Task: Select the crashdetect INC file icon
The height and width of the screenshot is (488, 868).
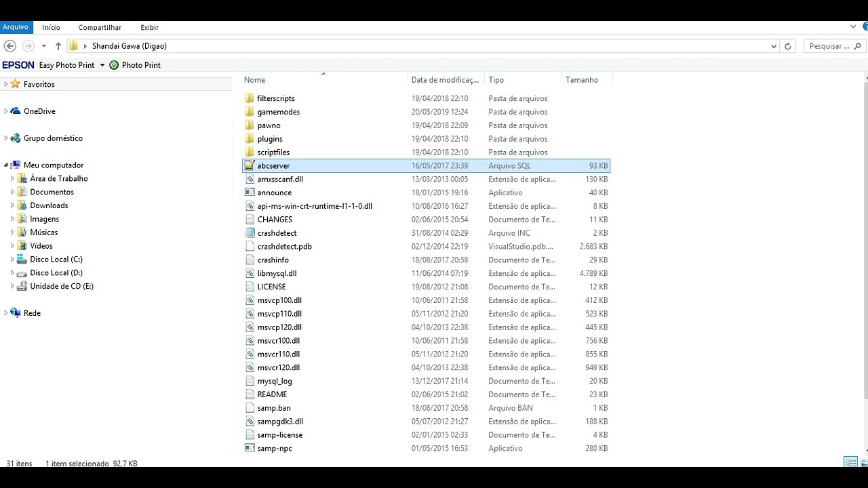Action: pyautogui.click(x=250, y=233)
